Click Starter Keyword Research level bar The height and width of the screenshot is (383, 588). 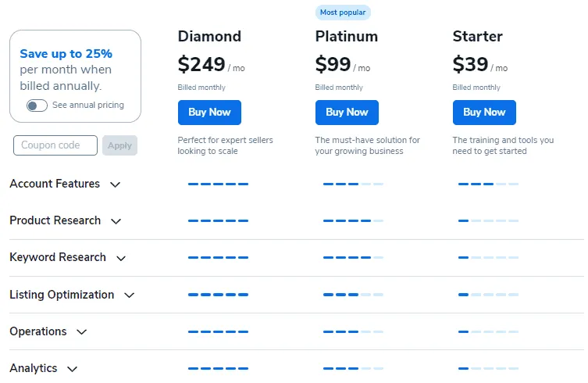[x=488, y=258]
